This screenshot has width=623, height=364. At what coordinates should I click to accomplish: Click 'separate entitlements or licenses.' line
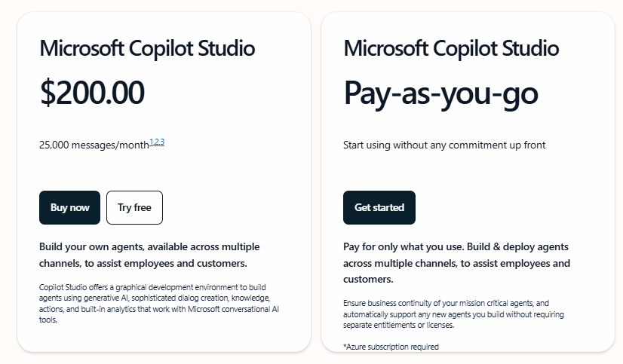click(398, 325)
